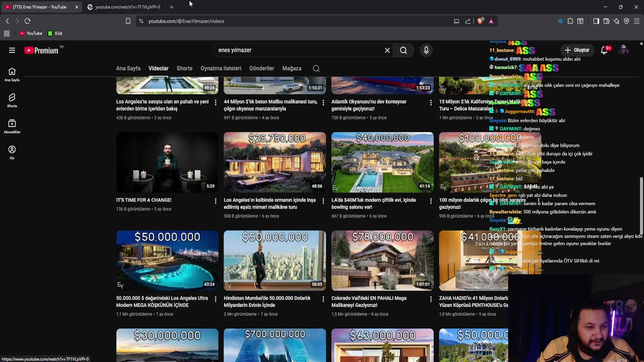Open options for 44 Milyon $'lık Malibu video
The image size is (644, 362).
323,103
